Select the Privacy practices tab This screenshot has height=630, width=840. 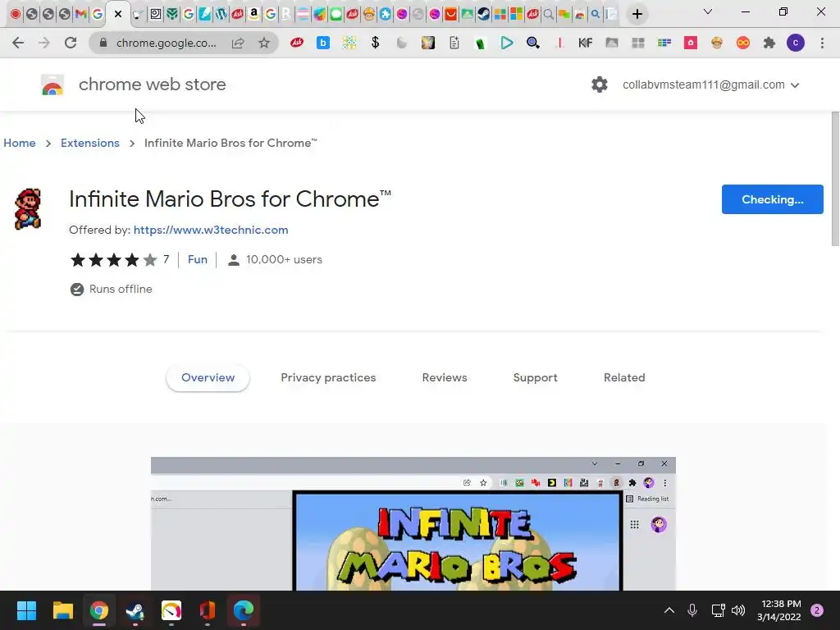[328, 377]
